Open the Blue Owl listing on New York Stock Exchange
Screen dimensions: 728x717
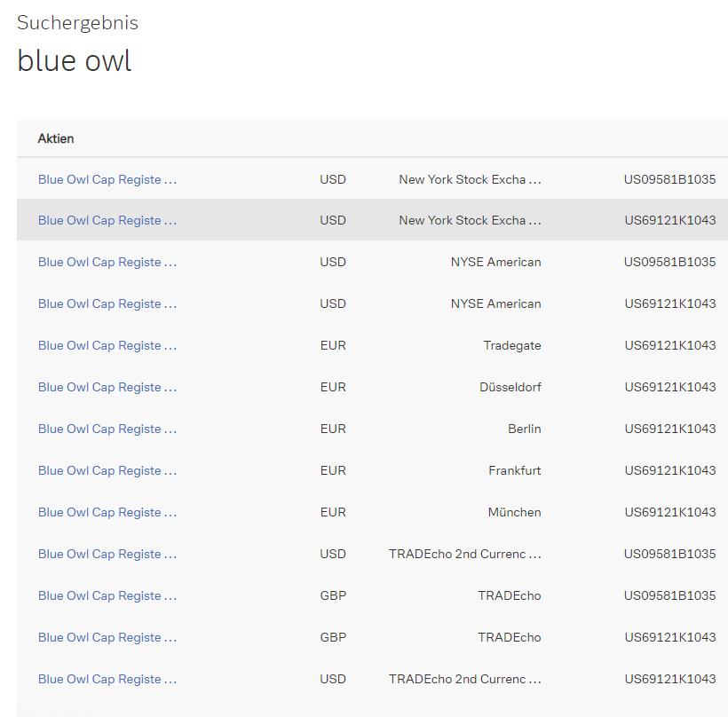[x=107, y=179]
